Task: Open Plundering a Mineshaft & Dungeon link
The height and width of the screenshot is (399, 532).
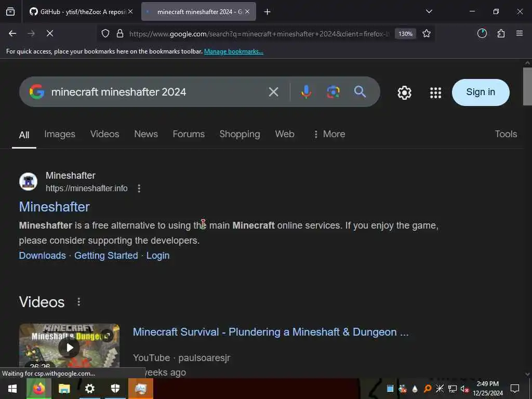Action: pyautogui.click(x=271, y=332)
